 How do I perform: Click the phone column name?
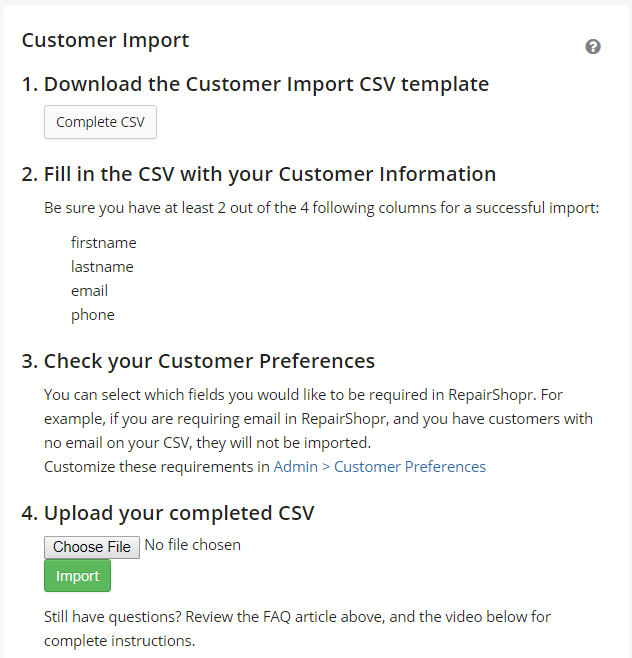[93, 315]
